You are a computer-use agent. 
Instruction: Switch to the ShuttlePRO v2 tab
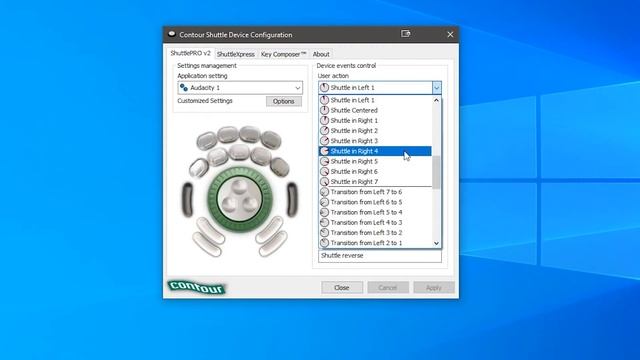click(x=190, y=53)
